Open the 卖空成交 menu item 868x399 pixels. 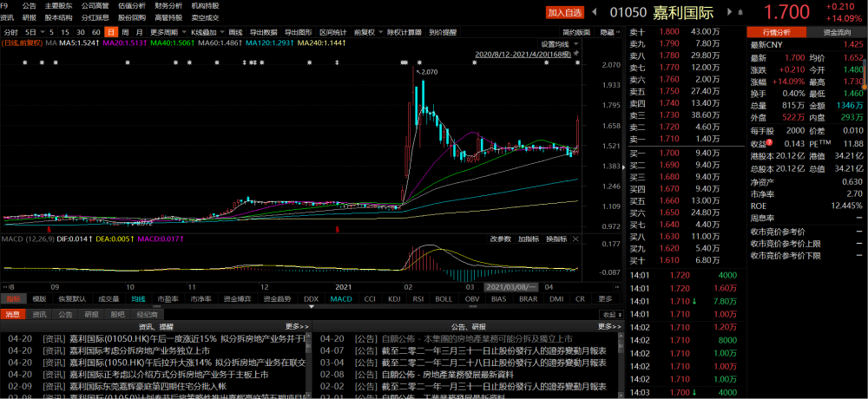[x=205, y=17]
